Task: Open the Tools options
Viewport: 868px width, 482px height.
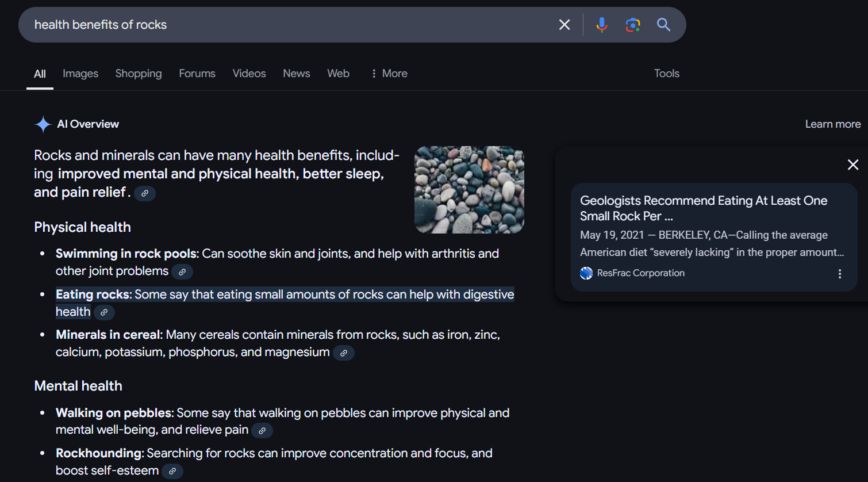Action: [666, 74]
